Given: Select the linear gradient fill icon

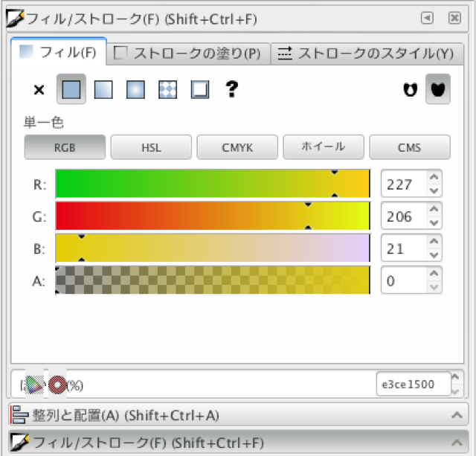Looking at the screenshot, I should click(103, 90).
